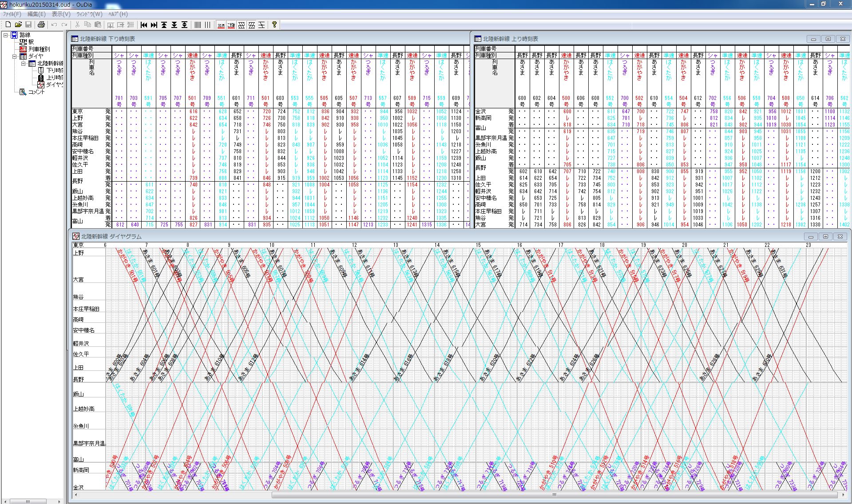Open the 駅 (station) item in tree

click(31, 42)
